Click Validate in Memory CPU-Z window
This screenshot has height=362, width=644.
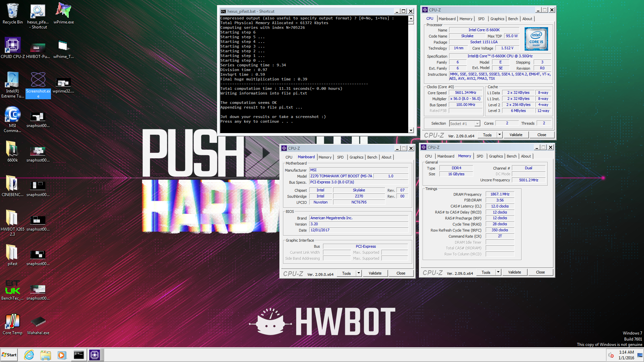pos(515,272)
